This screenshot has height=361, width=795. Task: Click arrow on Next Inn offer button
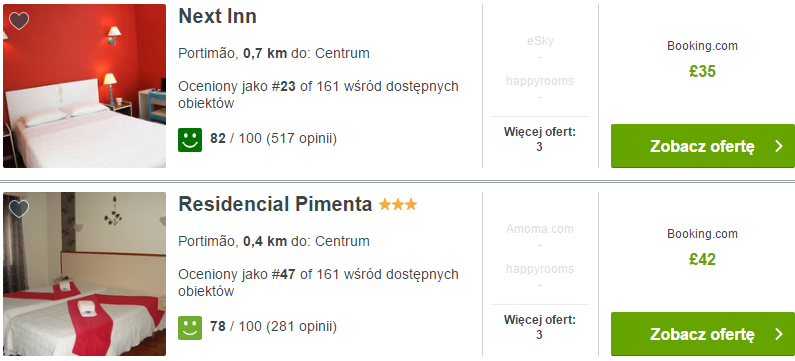[779, 146]
